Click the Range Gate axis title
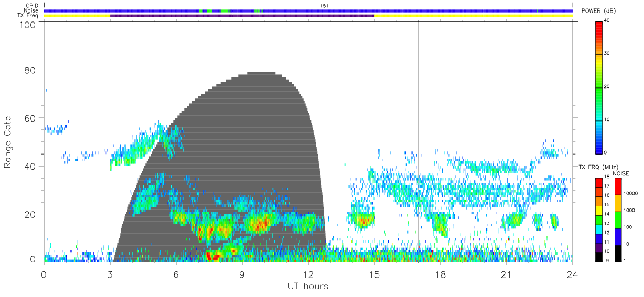 8,142
